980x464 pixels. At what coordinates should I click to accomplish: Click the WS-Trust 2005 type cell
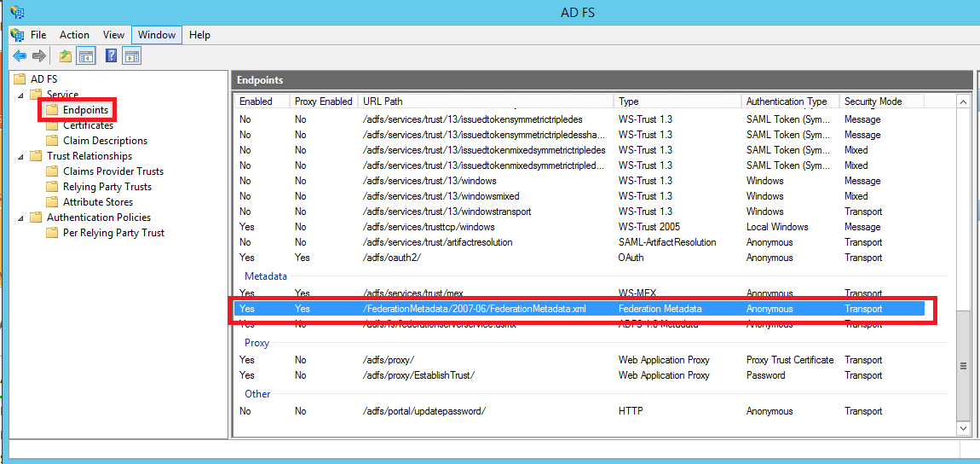(x=649, y=227)
